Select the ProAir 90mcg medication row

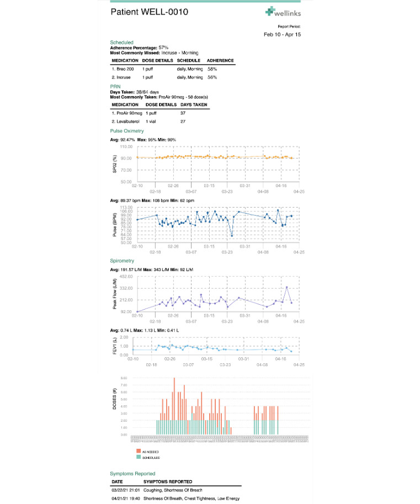point(160,113)
